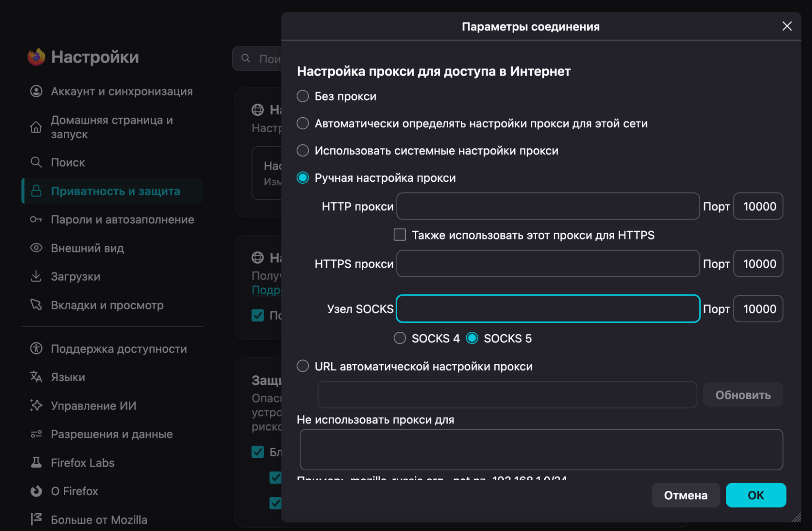Select the SOCKS 5 radio button

click(x=472, y=338)
